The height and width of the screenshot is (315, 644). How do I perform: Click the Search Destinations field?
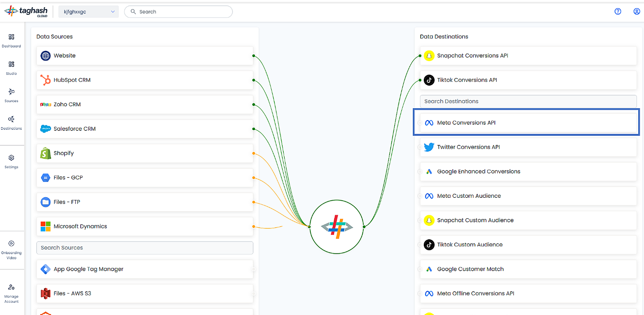coord(528,101)
